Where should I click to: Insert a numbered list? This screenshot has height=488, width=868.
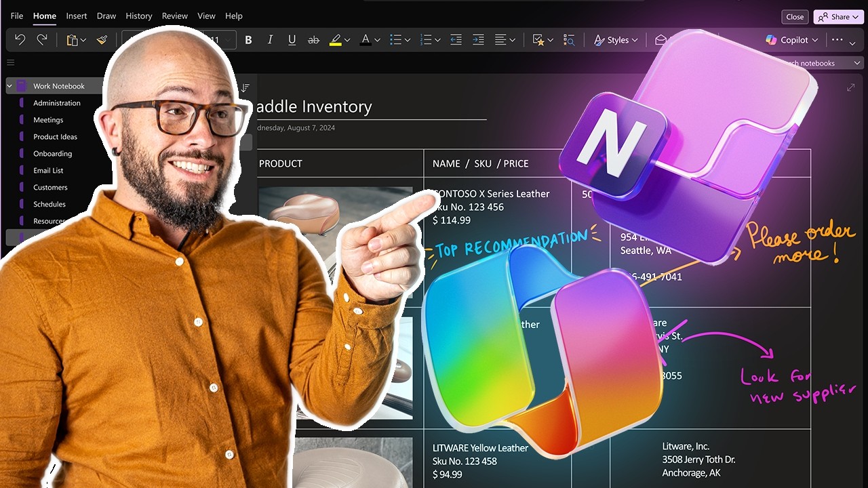426,40
